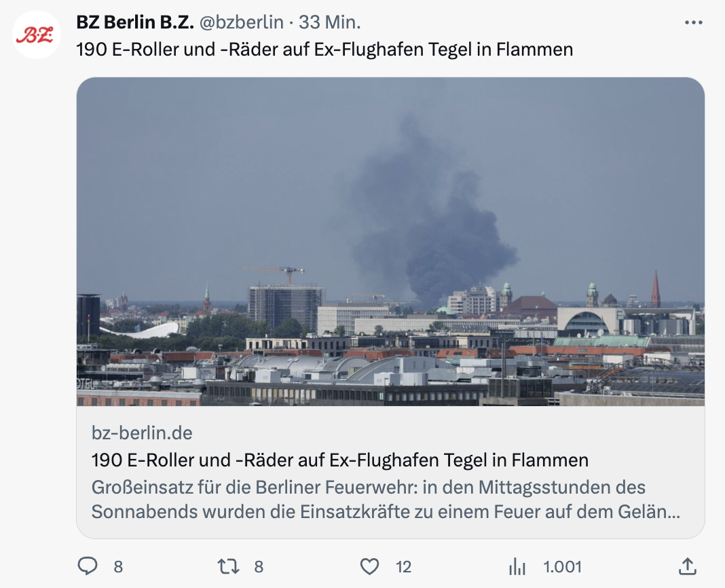Open the view analytics bar chart icon
Viewport: 725px width, 588px height.
point(517,566)
